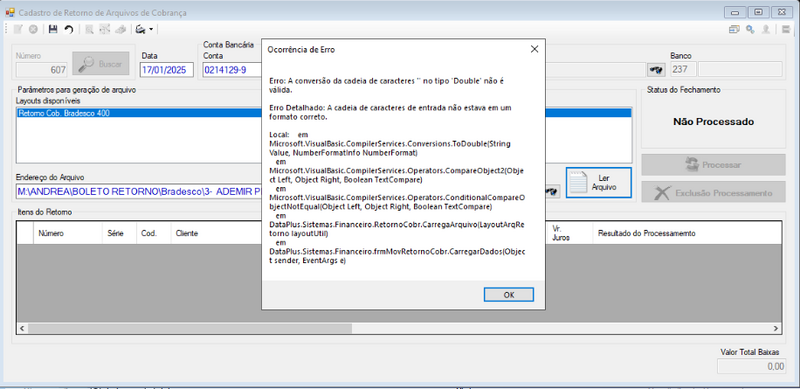Maximize the Cadastro de Retorno window
This screenshot has width=800, height=389.
point(759,12)
